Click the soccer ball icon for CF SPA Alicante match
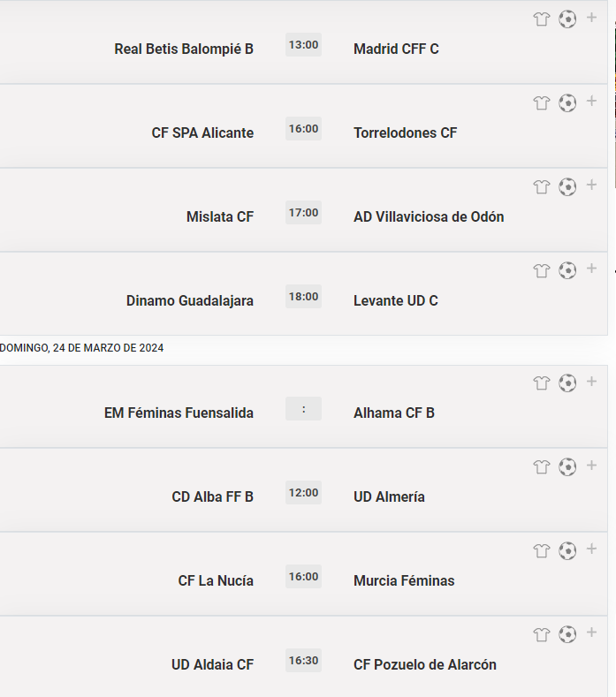 click(567, 103)
